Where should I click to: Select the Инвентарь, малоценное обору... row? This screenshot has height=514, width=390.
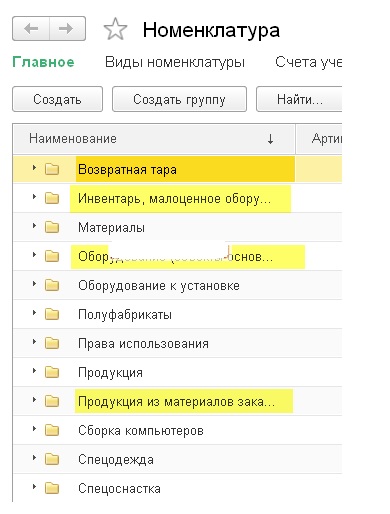click(178, 198)
